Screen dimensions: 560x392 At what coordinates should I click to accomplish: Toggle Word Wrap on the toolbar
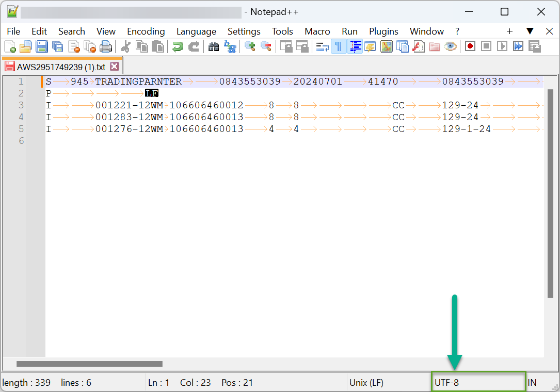(322, 46)
